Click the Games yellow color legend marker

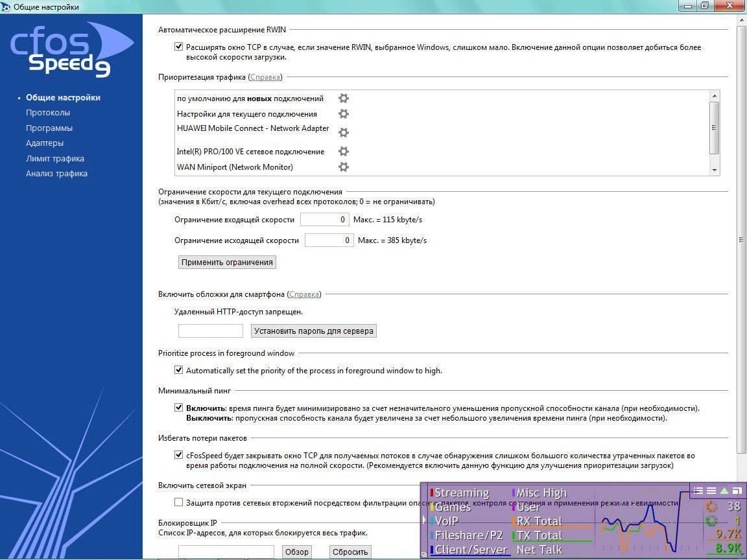pyautogui.click(x=432, y=507)
